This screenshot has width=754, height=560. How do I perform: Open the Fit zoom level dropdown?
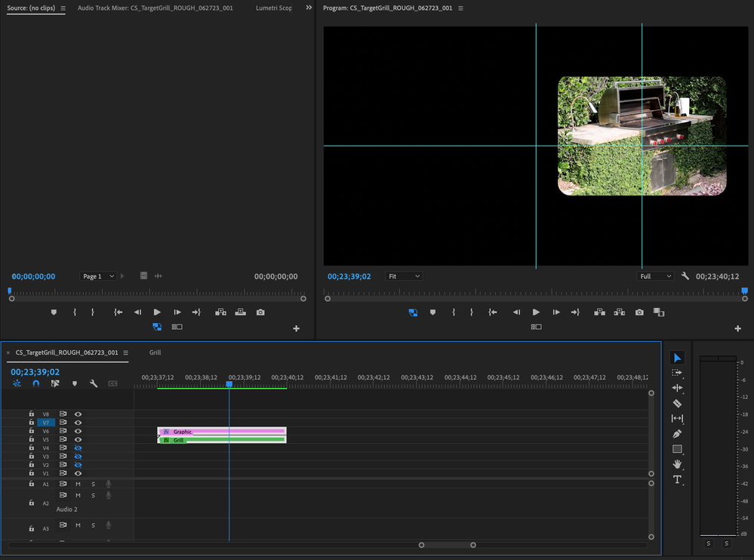[x=404, y=277]
